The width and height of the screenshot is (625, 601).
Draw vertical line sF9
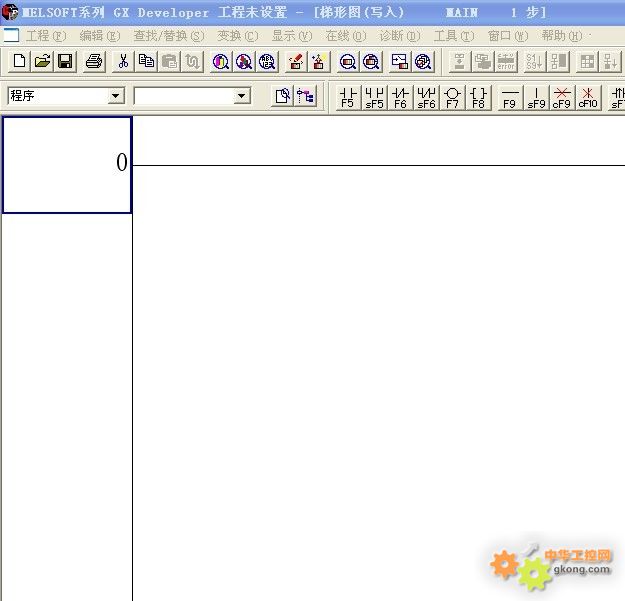pyautogui.click(x=536, y=97)
